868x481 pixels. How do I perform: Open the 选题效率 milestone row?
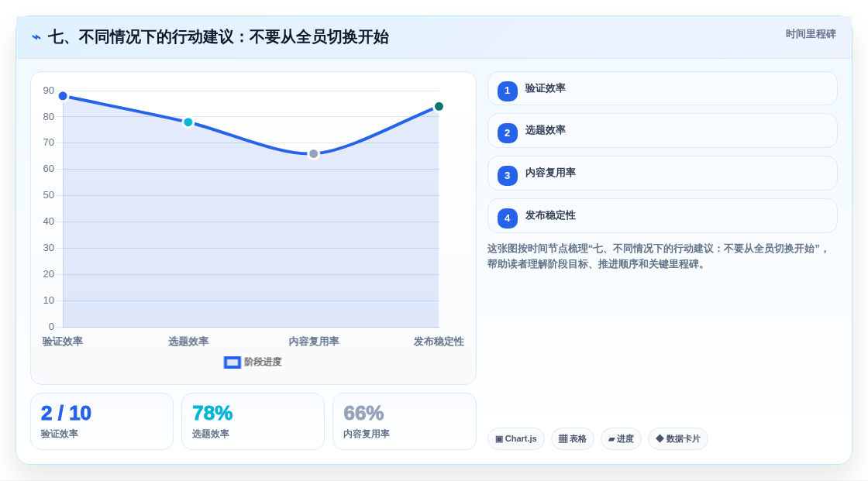(662, 131)
